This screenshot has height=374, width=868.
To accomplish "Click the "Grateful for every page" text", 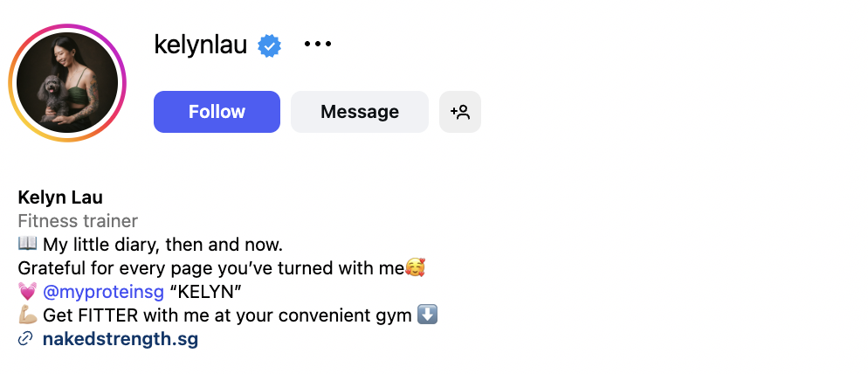I will (210, 268).
